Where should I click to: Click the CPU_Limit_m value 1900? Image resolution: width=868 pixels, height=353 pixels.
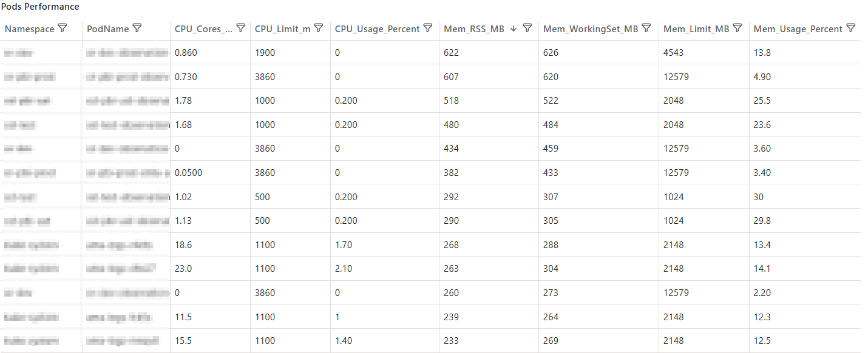(x=265, y=53)
